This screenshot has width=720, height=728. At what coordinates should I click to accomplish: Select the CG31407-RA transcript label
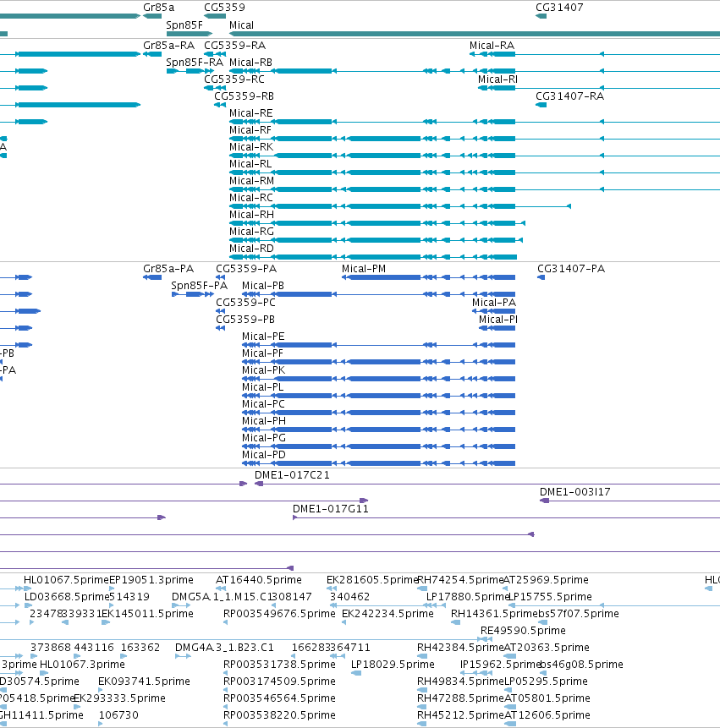coord(570,96)
